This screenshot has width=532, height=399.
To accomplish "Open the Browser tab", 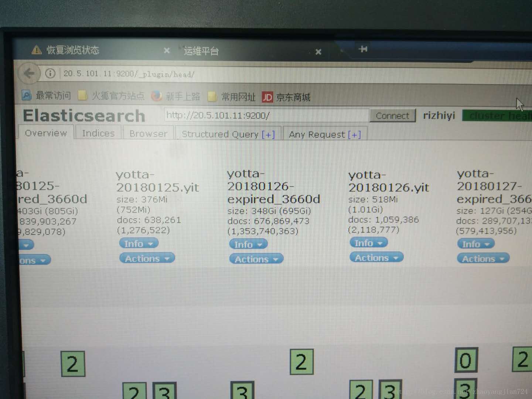I will (x=148, y=134).
